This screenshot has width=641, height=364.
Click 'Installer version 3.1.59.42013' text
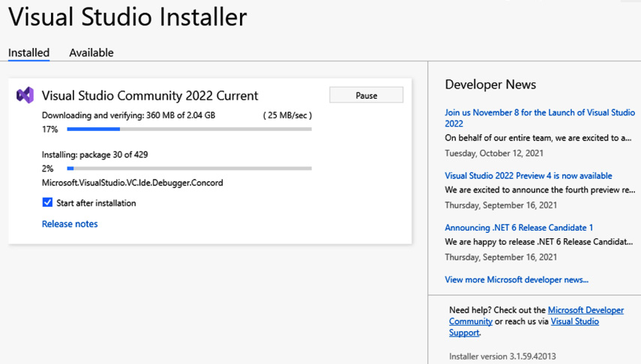click(502, 357)
